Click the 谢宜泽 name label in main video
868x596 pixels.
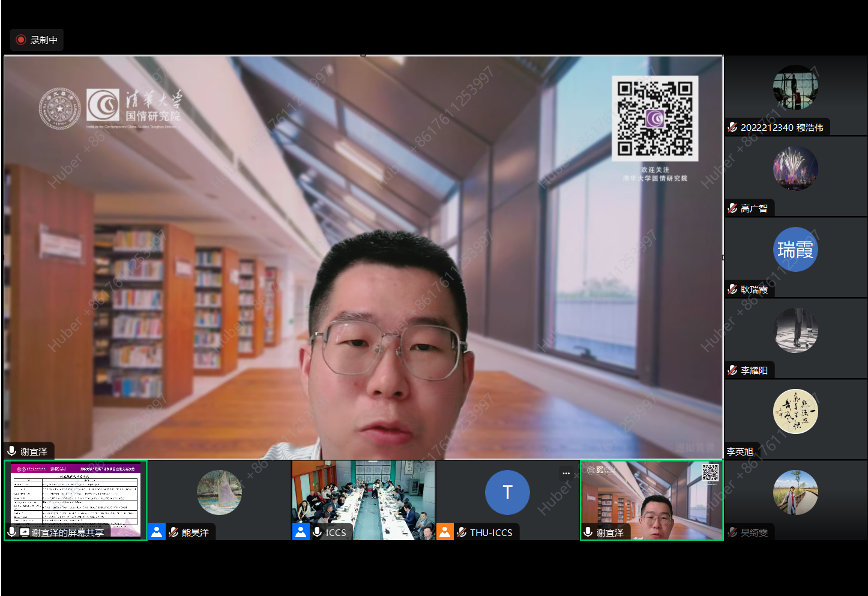[x=34, y=451]
